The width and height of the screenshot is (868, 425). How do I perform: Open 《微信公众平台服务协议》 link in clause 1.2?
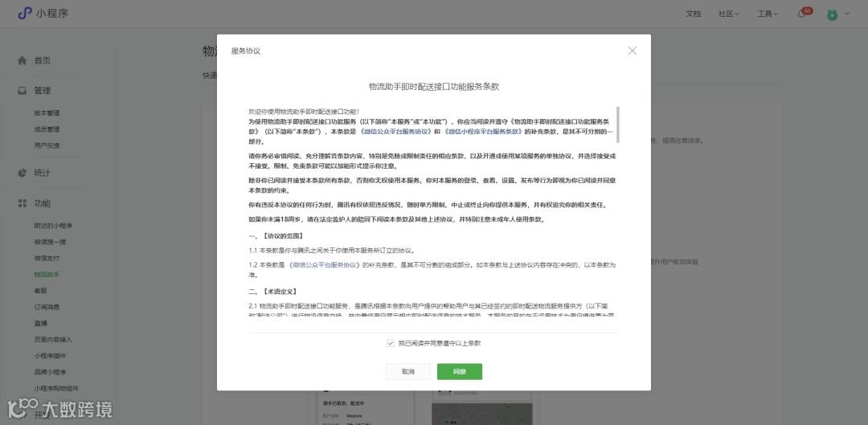tap(325, 265)
